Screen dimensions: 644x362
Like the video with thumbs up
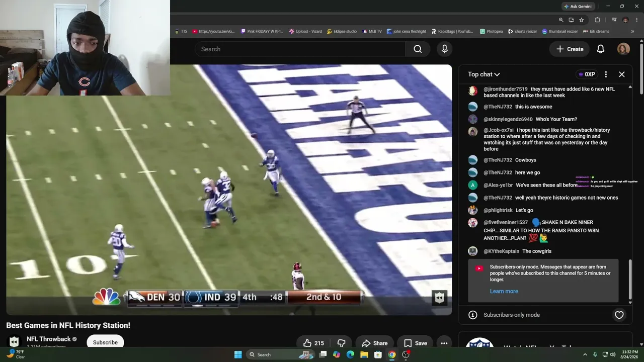[x=313, y=343]
